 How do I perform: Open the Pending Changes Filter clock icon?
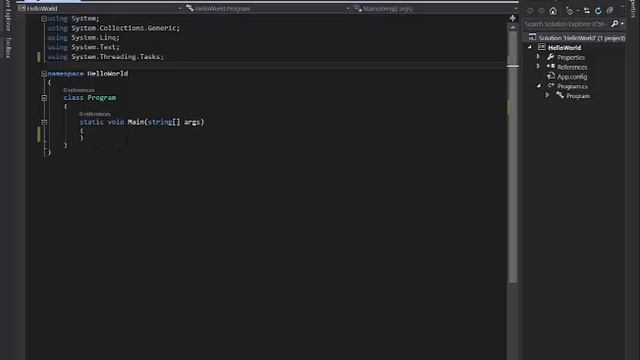[x=570, y=11]
